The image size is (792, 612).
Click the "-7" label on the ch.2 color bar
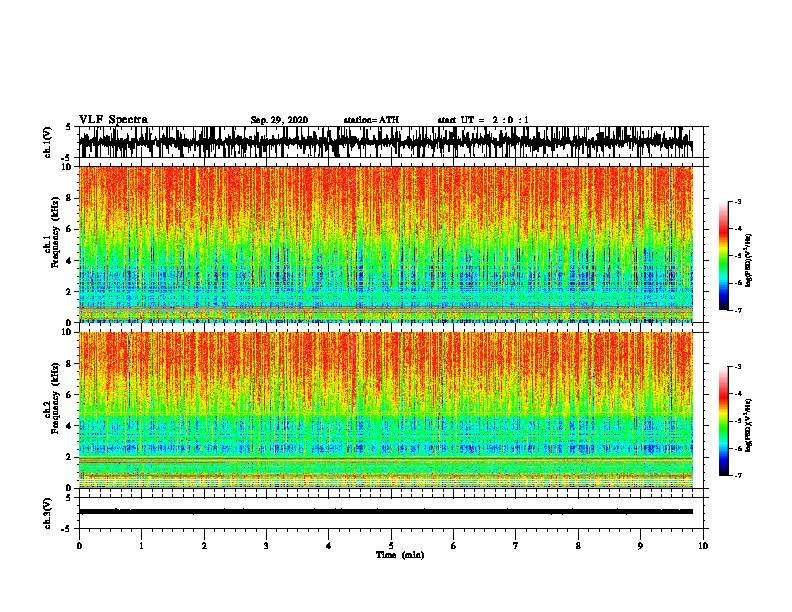[737, 475]
